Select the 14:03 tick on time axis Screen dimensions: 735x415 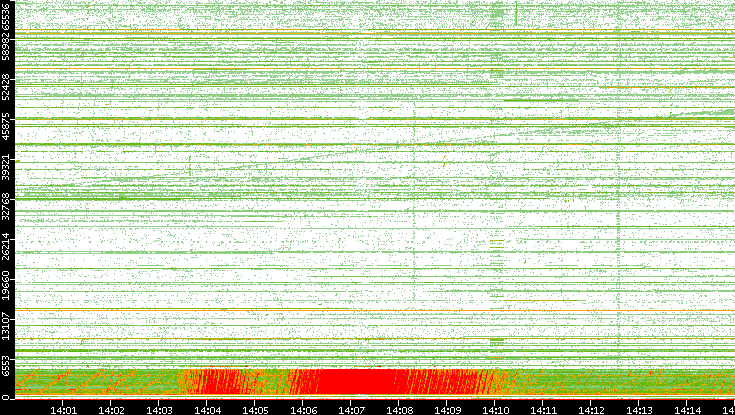(x=160, y=409)
